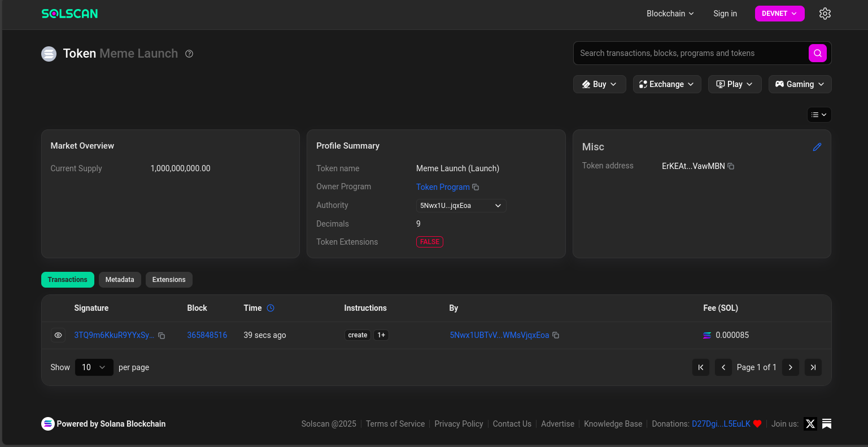
Task: Copy the token address ErKEAt...VawMBN
Action: click(731, 166)
